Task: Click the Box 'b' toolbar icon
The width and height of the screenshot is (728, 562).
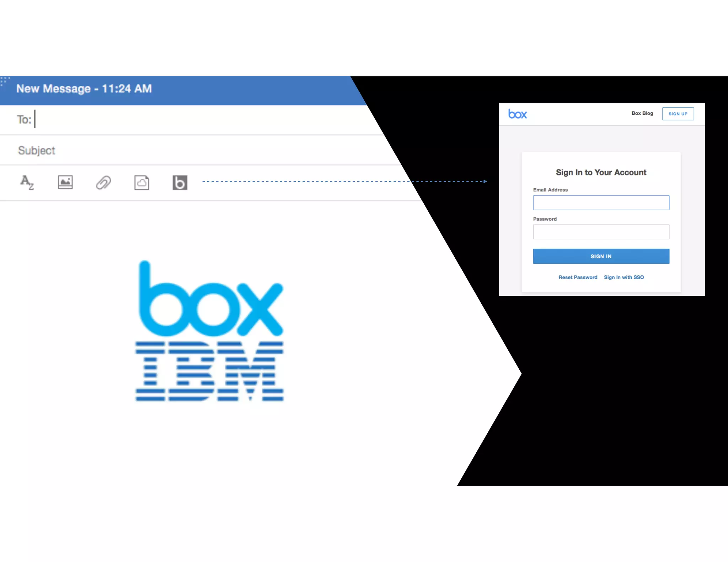Action: [180, 183]
